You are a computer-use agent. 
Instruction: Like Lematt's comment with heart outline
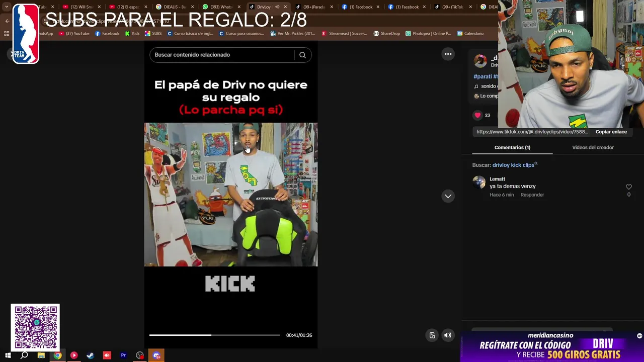(628, 187)
